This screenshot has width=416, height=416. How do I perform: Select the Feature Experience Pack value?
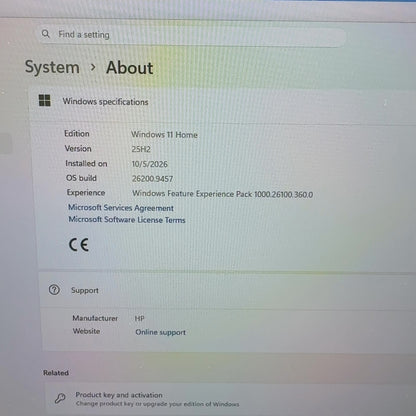(x=222, y=194)
